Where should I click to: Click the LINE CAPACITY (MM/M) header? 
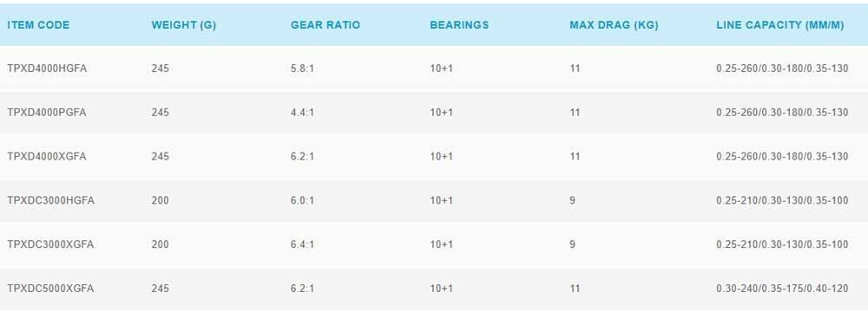(x=780, y=25)
